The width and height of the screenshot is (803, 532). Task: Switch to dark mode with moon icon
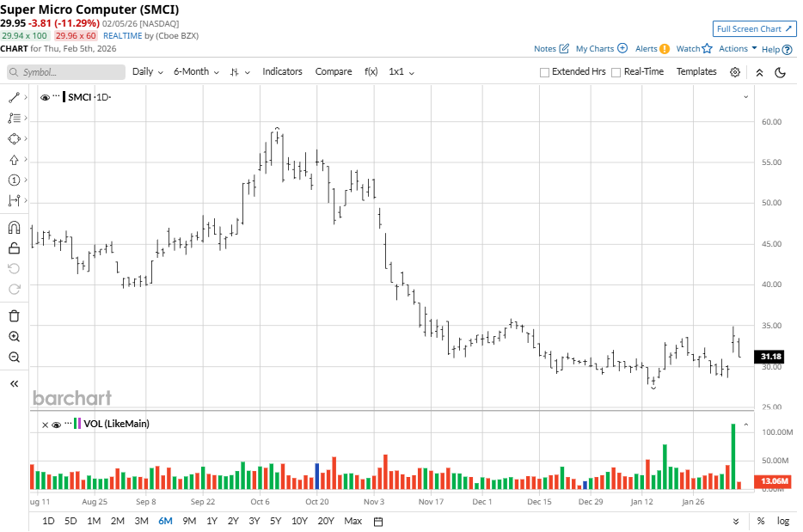pyautogui.click(x=781, y=72)
